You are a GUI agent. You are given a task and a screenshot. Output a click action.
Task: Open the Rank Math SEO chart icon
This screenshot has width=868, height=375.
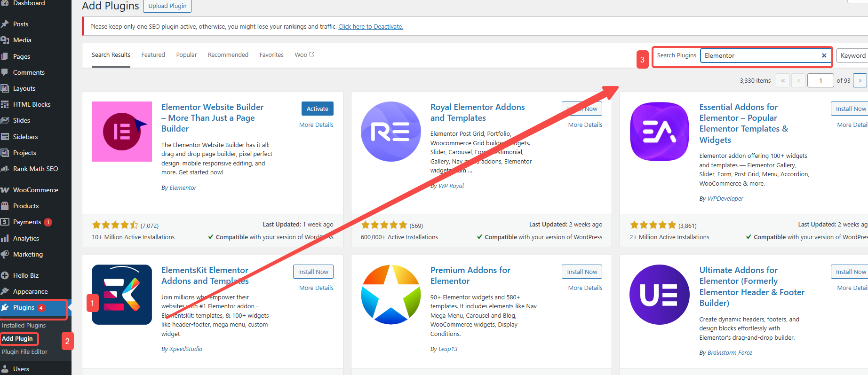tap(5, 169)
